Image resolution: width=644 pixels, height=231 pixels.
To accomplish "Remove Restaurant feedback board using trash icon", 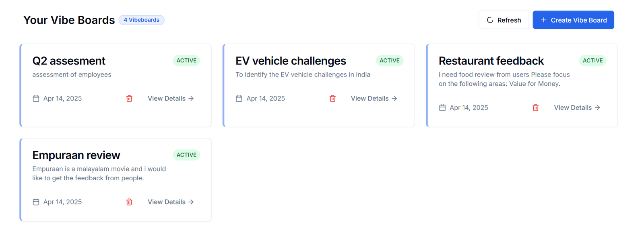I will (x=536, y=108).
